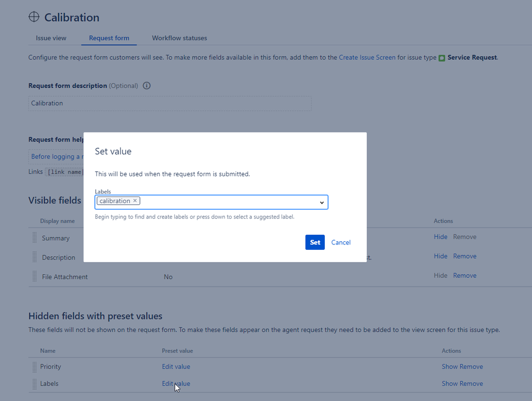Image resolution: width=532 pixels, height=401 pixels.
Task: Click Hide for the Description field
Action: click(x=440, y=256)
